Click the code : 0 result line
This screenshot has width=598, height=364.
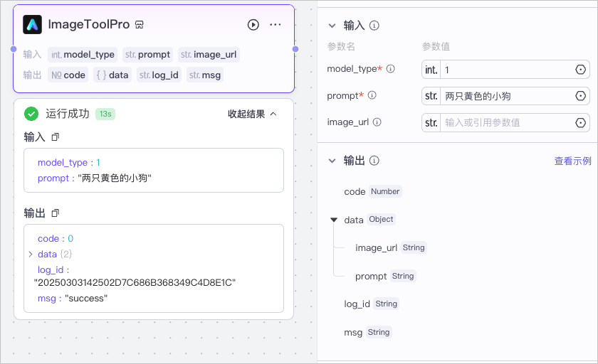(56, 239)
